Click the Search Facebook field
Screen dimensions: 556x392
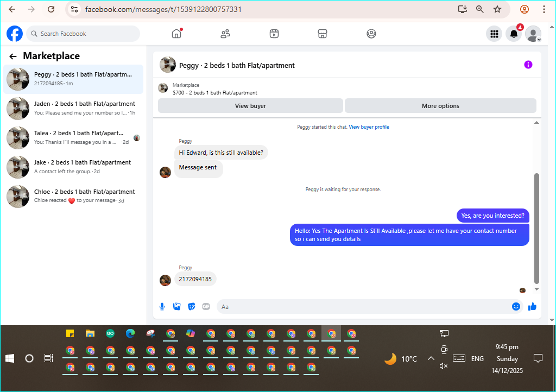point(83,34)
